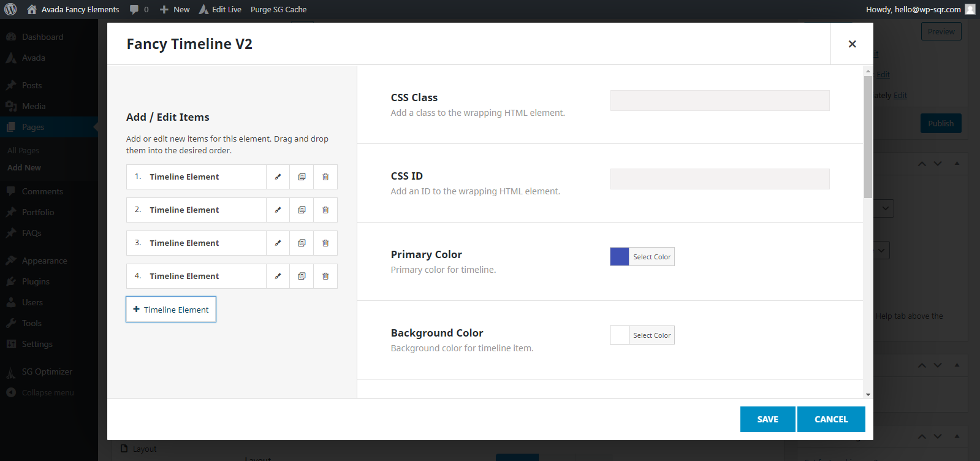Click Select Color for Primary Color
The height and width of the screenshot is (461, 980).
(x=651, y=257)
